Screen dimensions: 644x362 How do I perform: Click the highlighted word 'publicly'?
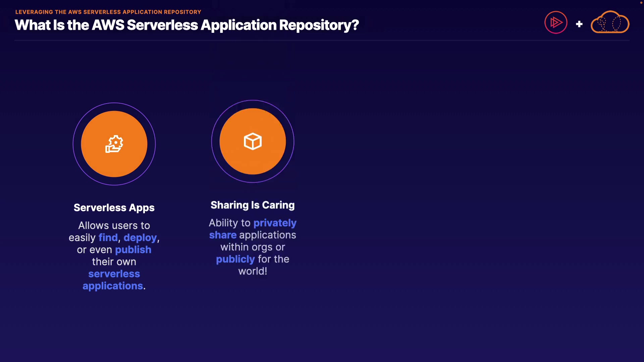coord(235,259)
